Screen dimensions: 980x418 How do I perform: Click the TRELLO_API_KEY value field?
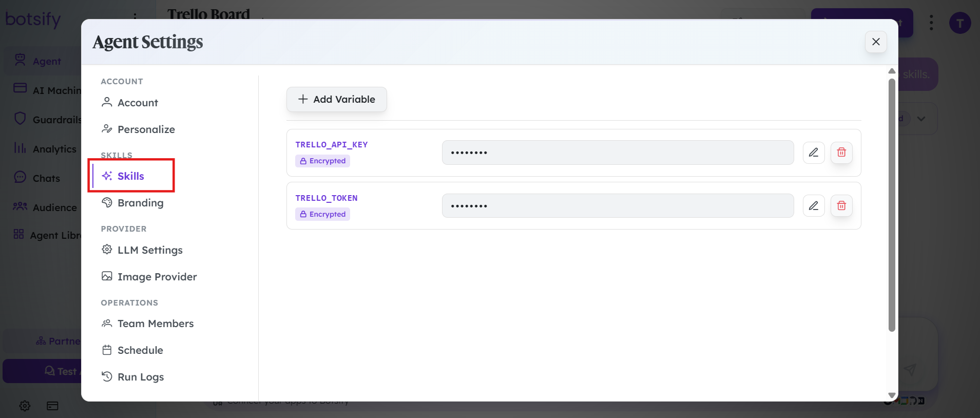click(618, 153)
